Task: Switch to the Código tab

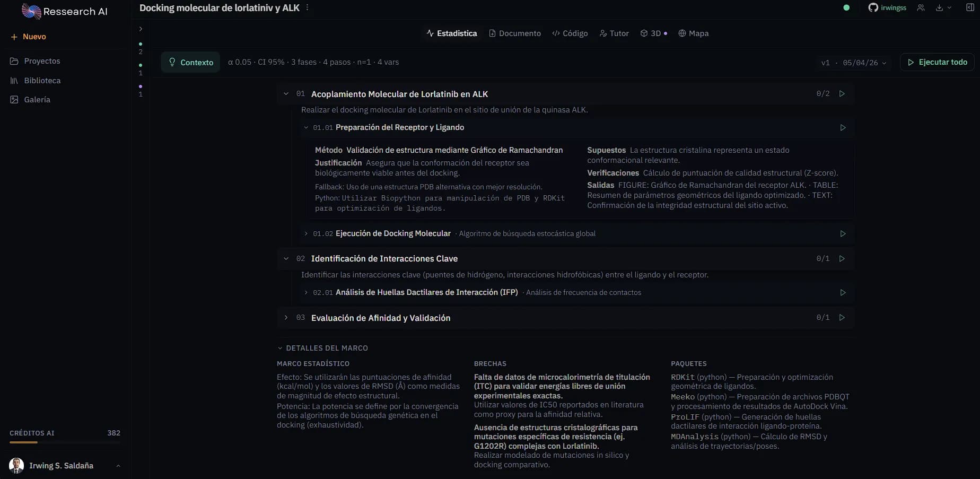Action: [x=570, y=33]
